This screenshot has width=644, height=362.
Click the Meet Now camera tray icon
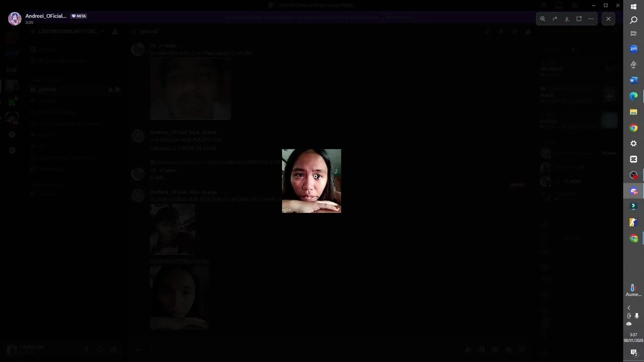629,316
